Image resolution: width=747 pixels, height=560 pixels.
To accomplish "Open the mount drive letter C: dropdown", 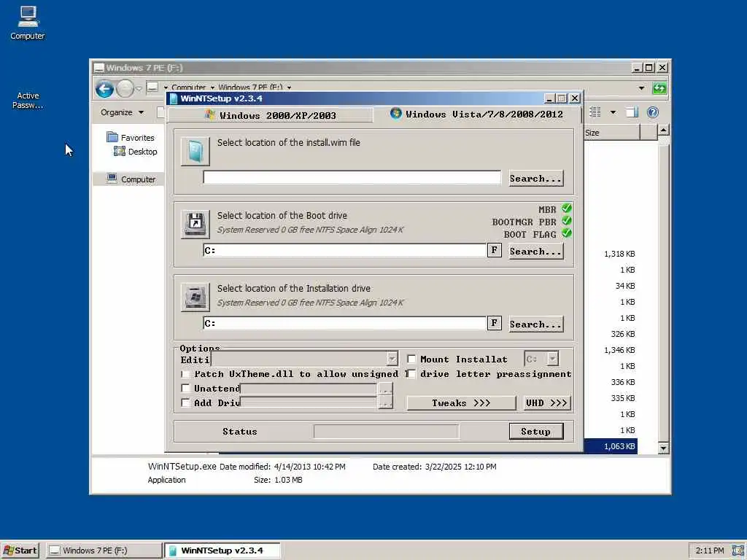I will [x=553, y=359].
